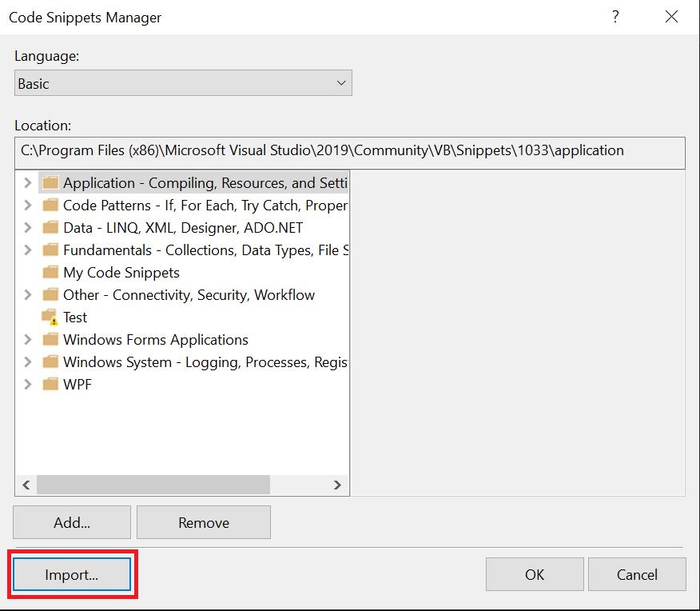Expand the Other - Connectivity folder node
The height and width of the screenshot is (611, 700).
28,295
